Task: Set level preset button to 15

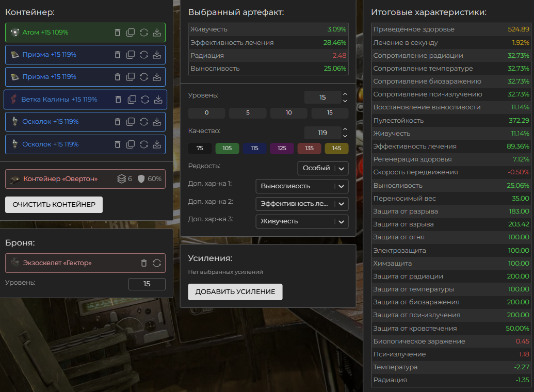Action: pyautogui.click(x=330, y=113)
